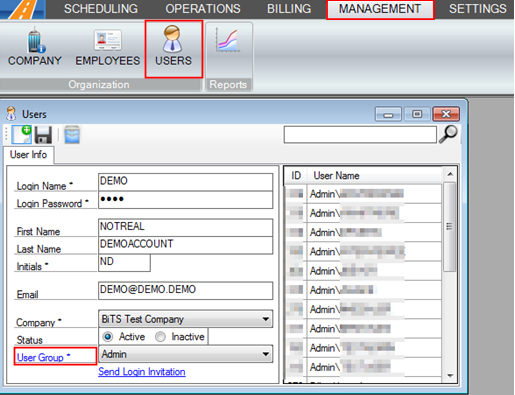Click the archive box toolbar icon
The width and height of the screenshot is (515, 395).
tap(72, 135)
